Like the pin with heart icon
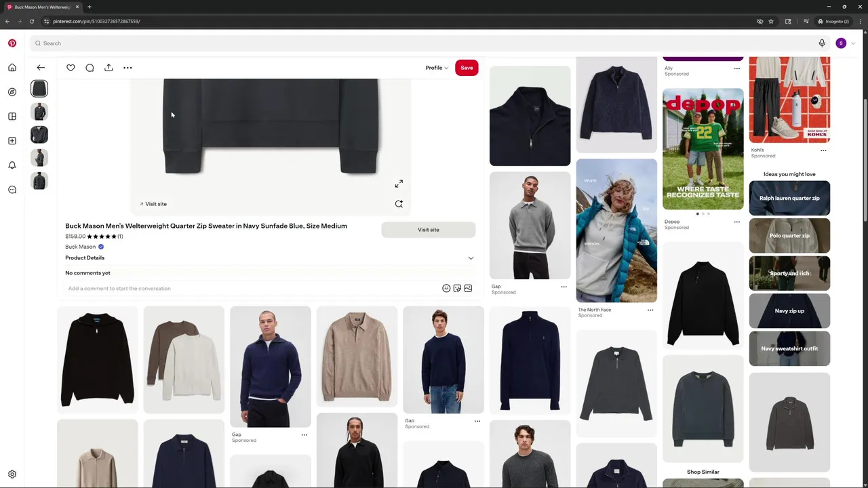 click(x=71, y=68)
